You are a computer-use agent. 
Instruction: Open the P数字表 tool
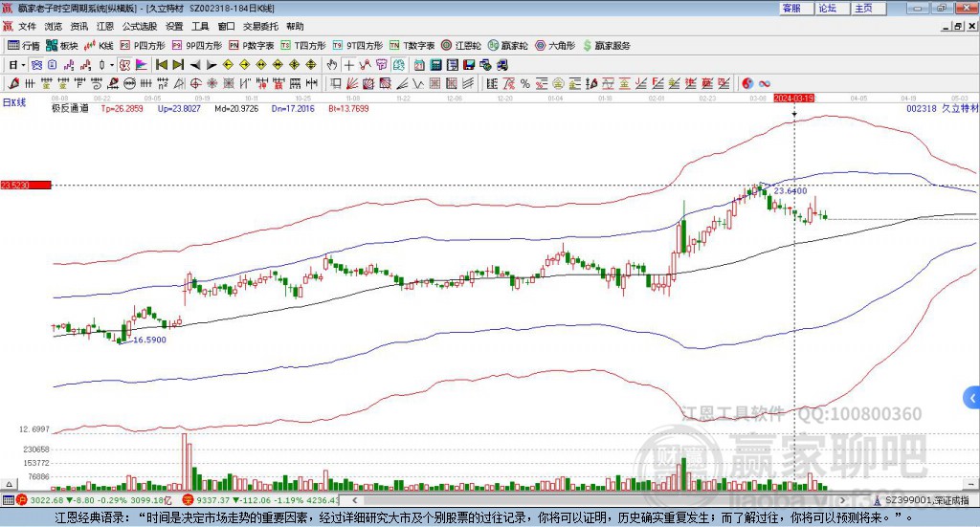(x=252, y=46)
